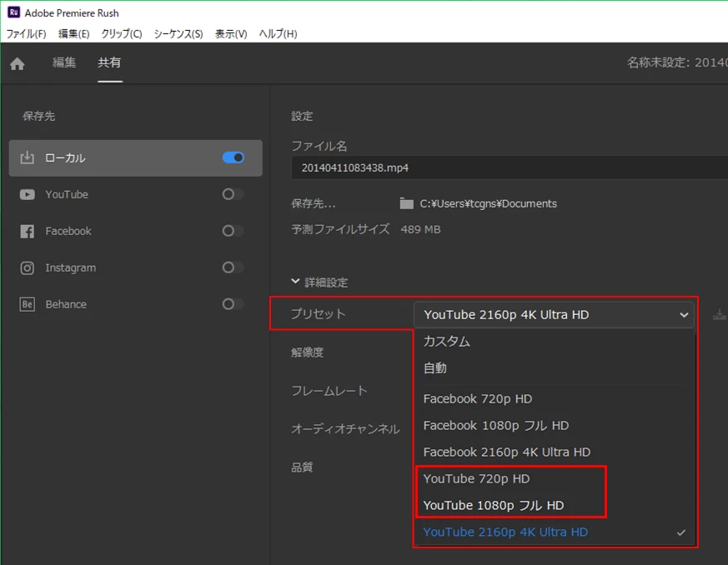Select the Instagram destination label
Image resolution: width=728 pixels, height=565 pixels.
tap(71, 267)
